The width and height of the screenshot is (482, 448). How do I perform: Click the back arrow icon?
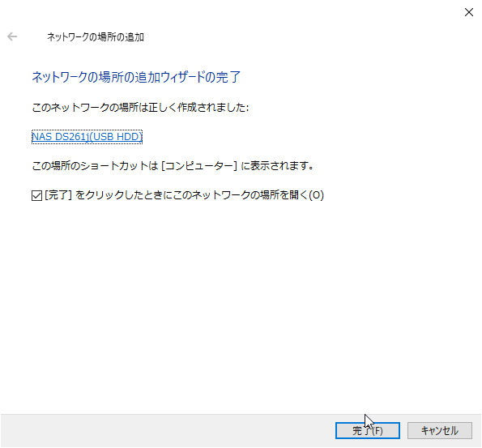(12, 36)
